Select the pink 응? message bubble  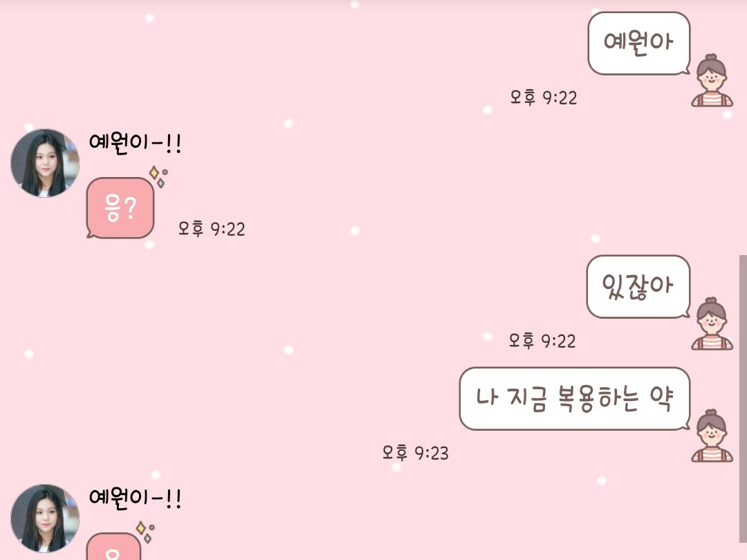[120, 207]
